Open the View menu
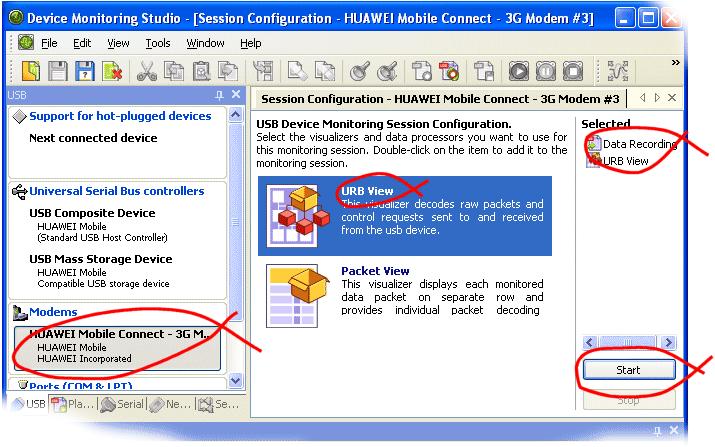This screenshot has height=447, width=715. (118, 43)
